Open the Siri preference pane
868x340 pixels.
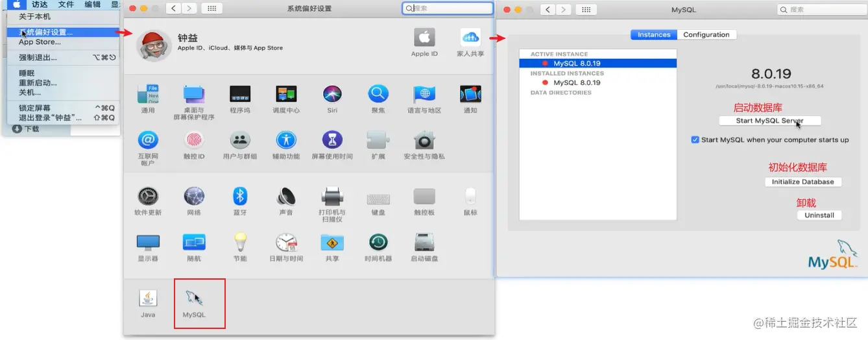coord(332,95)
